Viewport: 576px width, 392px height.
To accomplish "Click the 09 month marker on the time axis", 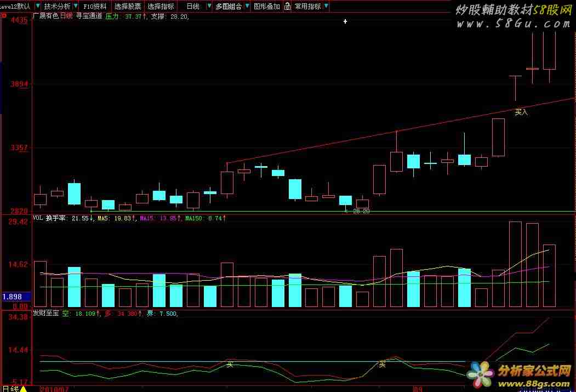I will [x=418, y=389].
